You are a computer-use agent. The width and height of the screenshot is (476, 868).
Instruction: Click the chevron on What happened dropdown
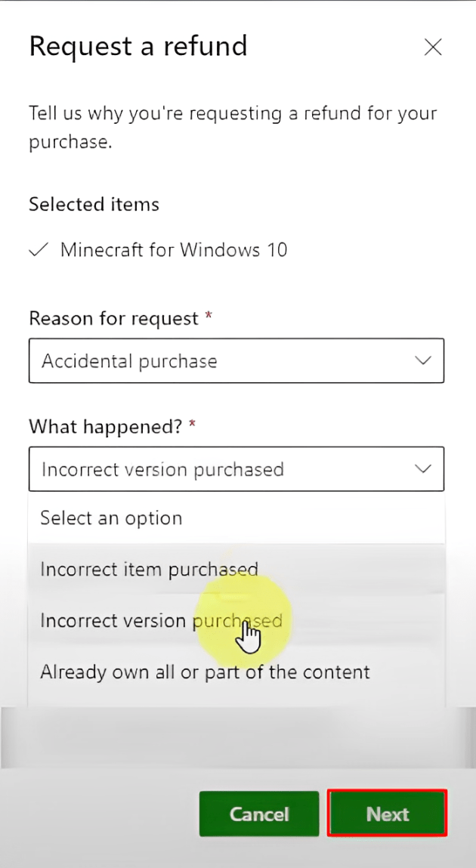423,469
